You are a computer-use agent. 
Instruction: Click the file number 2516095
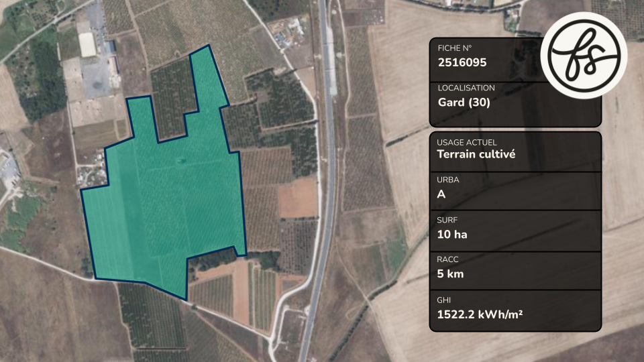point(462,62)
